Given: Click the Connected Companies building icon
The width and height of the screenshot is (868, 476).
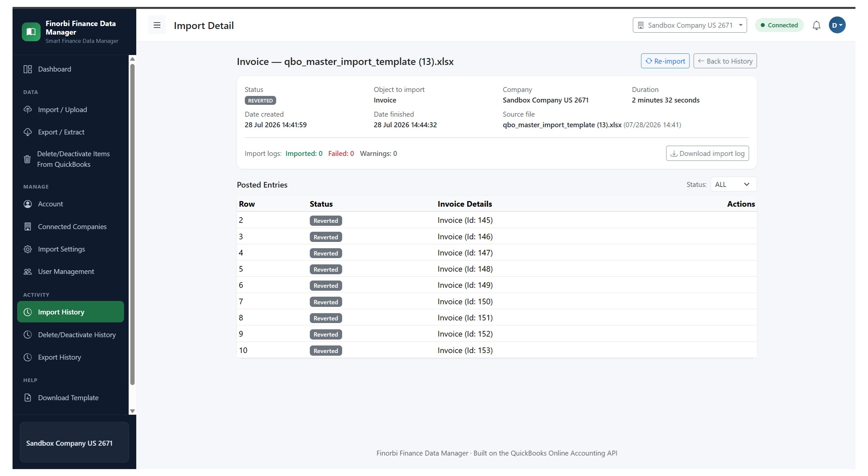Looking at the screenshot, I should pos(28,227).
